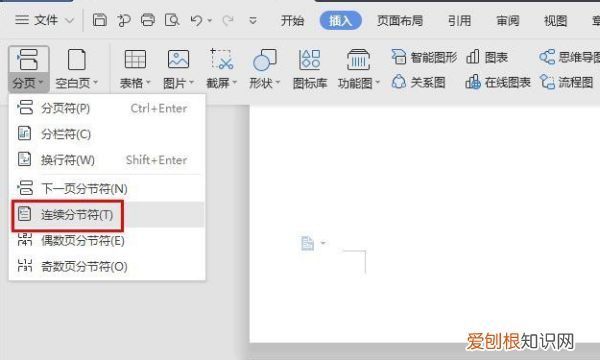Insert 流程图 flowchart
The image size is (600, 360).
pyautogui.click(x=566, y=82)
